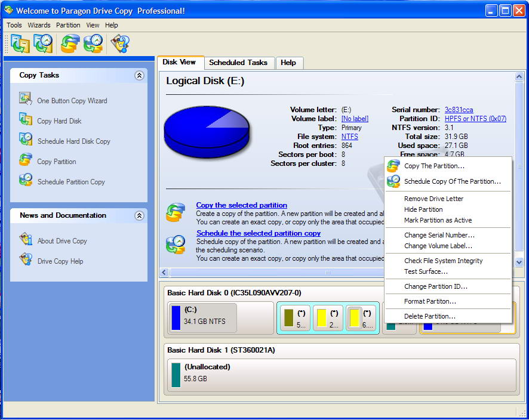Select Format Partition from context menu
529x420 pixels.
click(430, 301)
